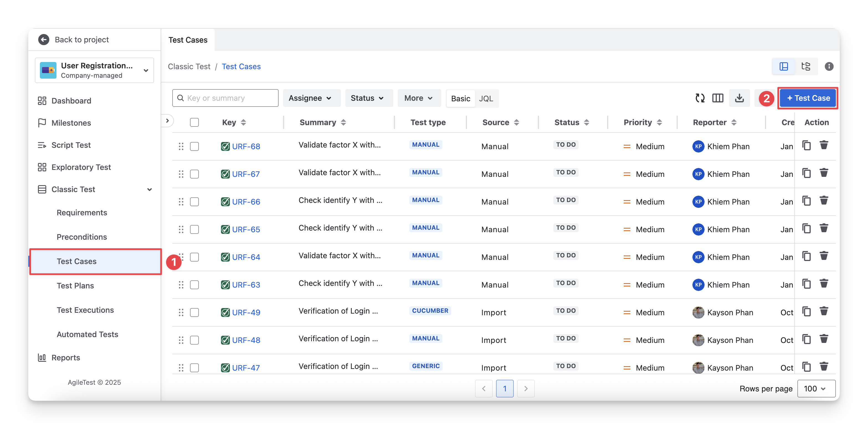Select the checkbox beside URF-48

(x=194, y=340)
